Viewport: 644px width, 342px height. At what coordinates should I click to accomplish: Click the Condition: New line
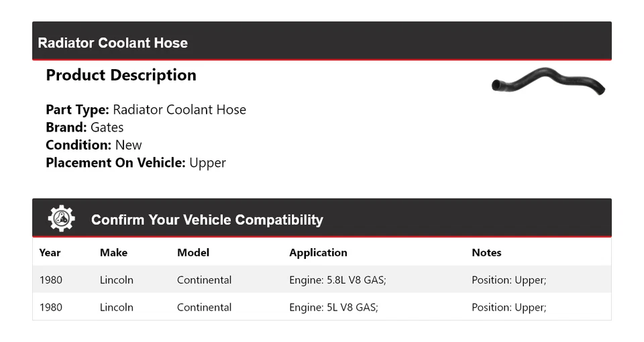coord(94,145)
